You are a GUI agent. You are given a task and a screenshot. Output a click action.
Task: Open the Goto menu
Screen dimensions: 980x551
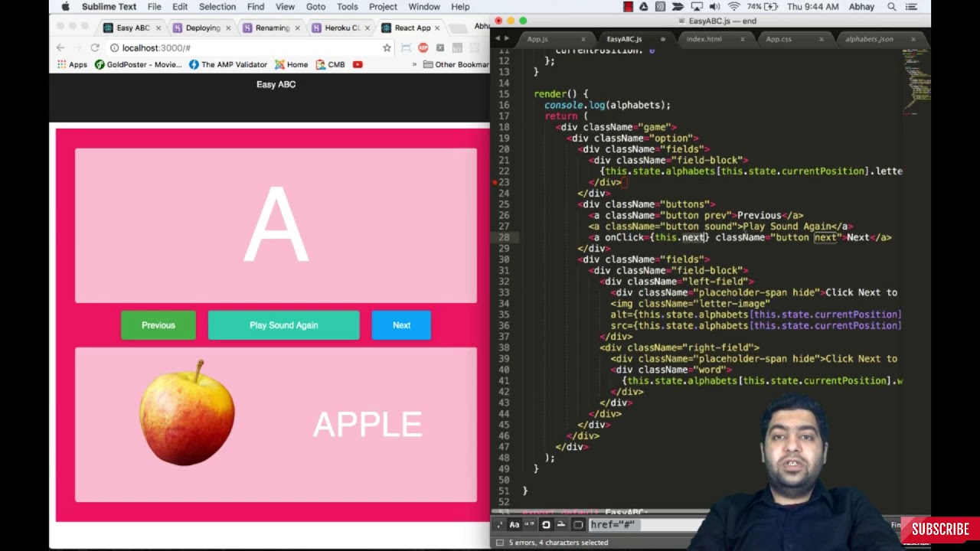315,7
